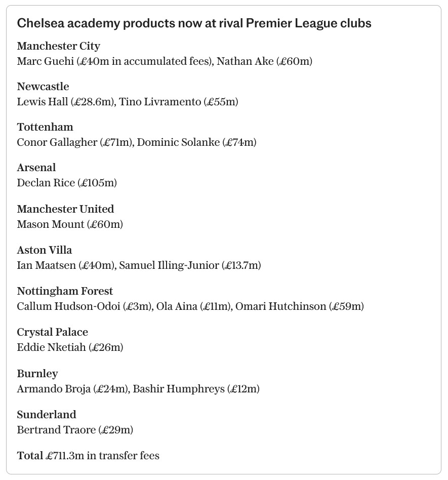The image size is (448, 480).
Task: Click the Declan Rice £105m entry
Action: [67, 183]
